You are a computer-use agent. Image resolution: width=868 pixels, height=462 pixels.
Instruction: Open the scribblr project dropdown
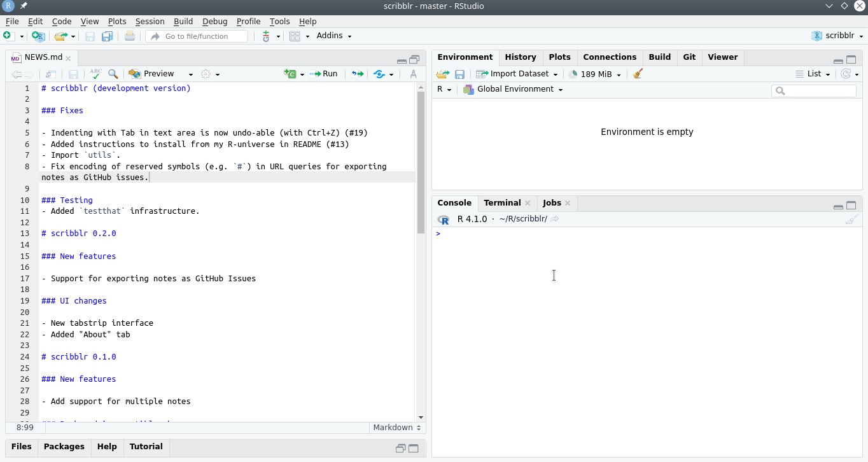(837, 36)
